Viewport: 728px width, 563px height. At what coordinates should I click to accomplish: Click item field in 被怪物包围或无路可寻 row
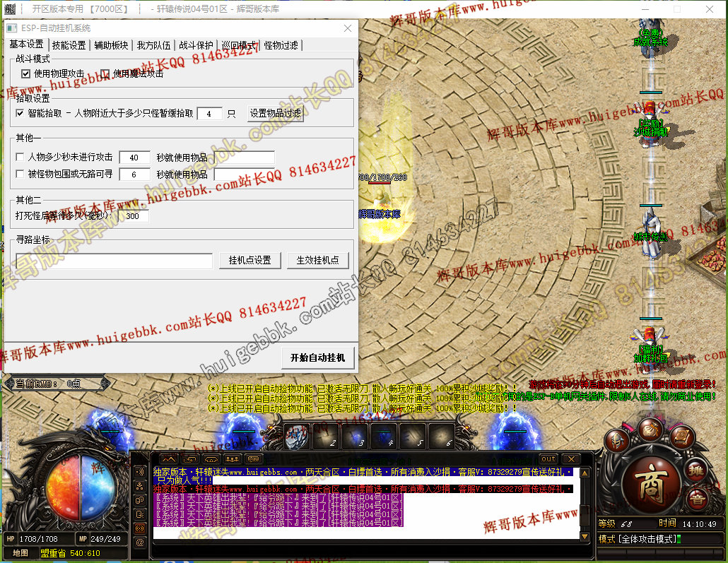coord(244,174)
